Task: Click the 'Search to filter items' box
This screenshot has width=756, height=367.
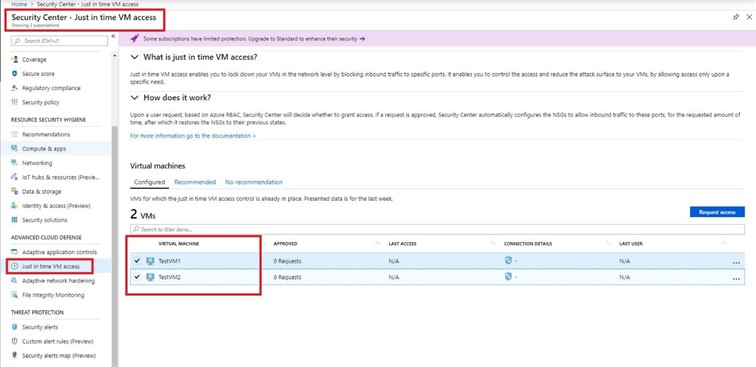Action: [437, 230]
